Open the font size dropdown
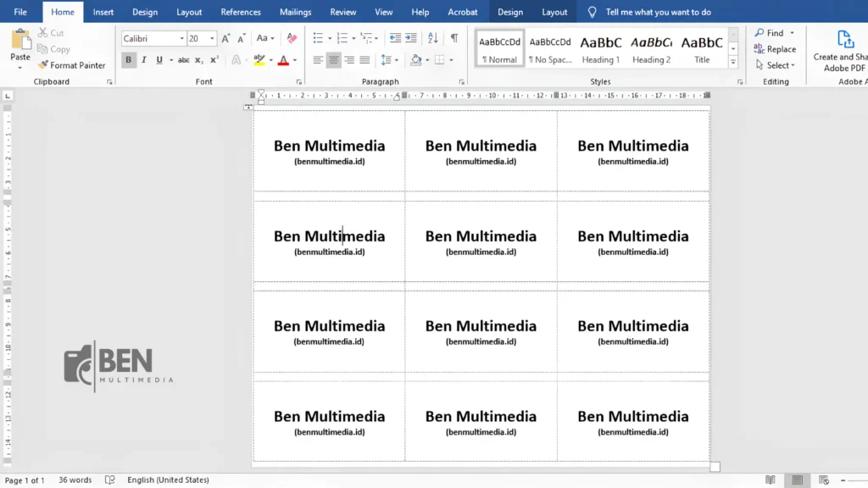This screenshot has width=868, height=488. click(212, 39)
